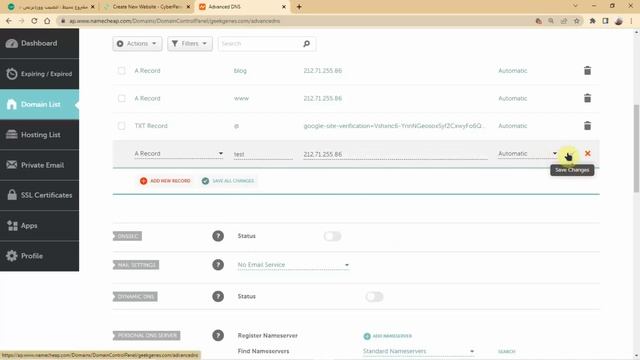Viewport: 640px width, 360px height.
Task: Click the host field containing test
Action: tap(263, 154)
